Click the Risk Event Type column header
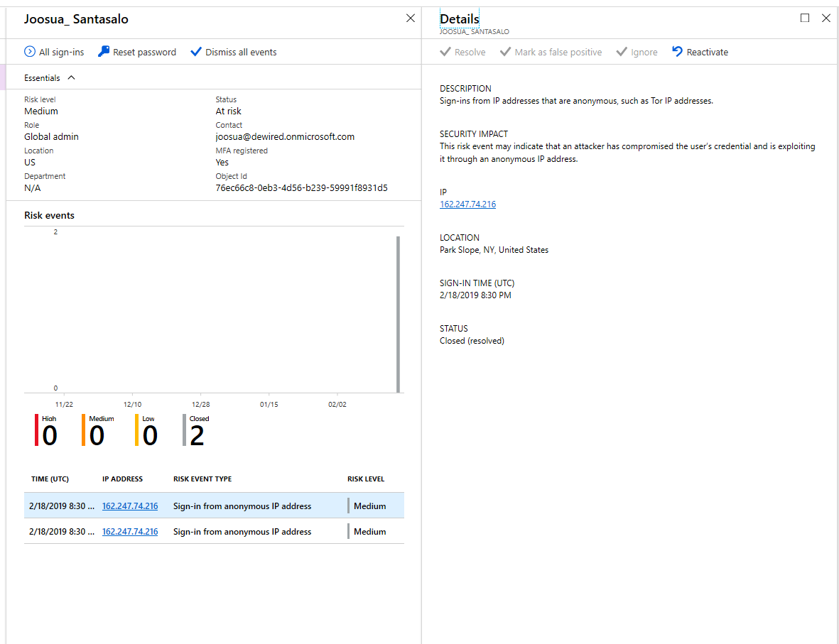Image resolution: width=839 pixels, height=644 pixels. coord(202,479)
